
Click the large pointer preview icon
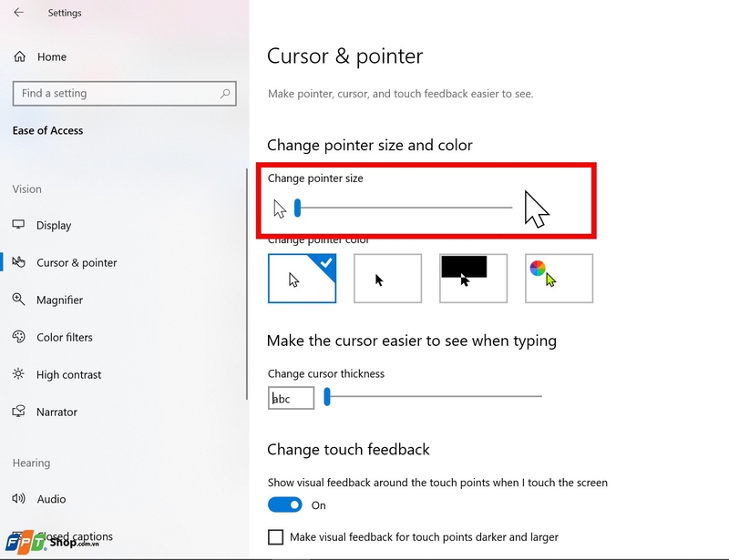[x=537, y=209]
